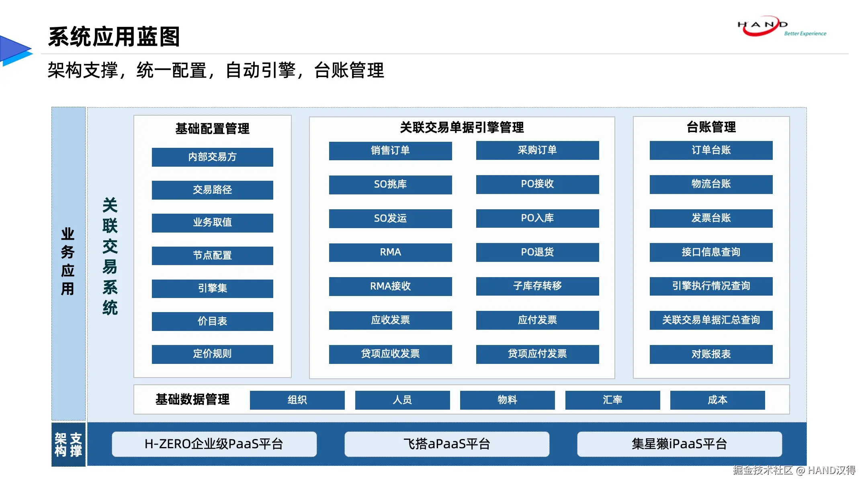868x488 pixels.
Task: Click 集星獭iPaaS平台 platform box
Action: [680, 444]
